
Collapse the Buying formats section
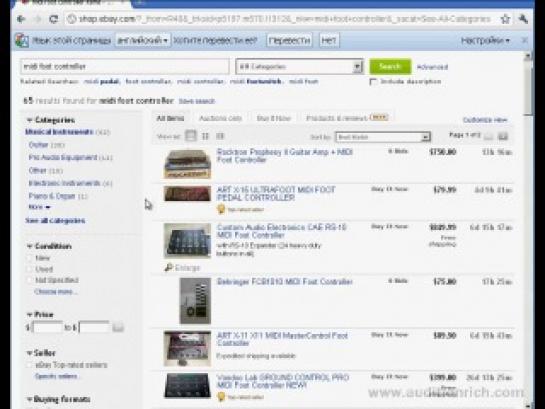coord(30,399)
